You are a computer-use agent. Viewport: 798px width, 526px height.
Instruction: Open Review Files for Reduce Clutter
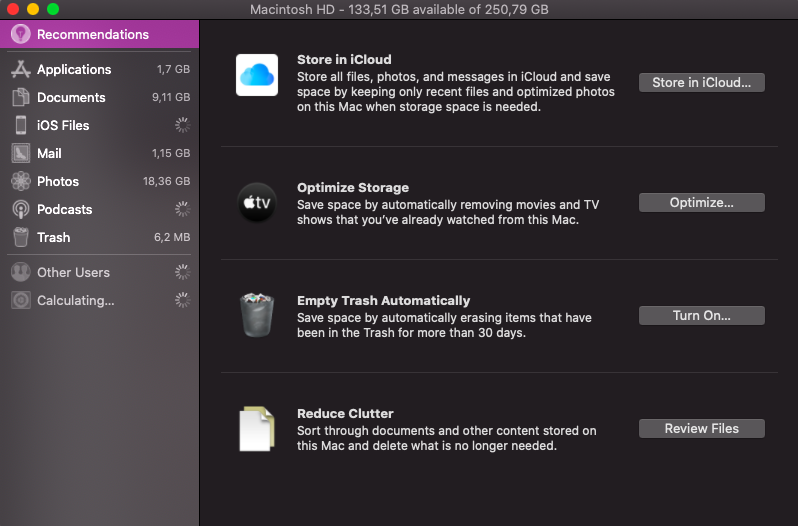pyautogui.click(x=701, y=428)
